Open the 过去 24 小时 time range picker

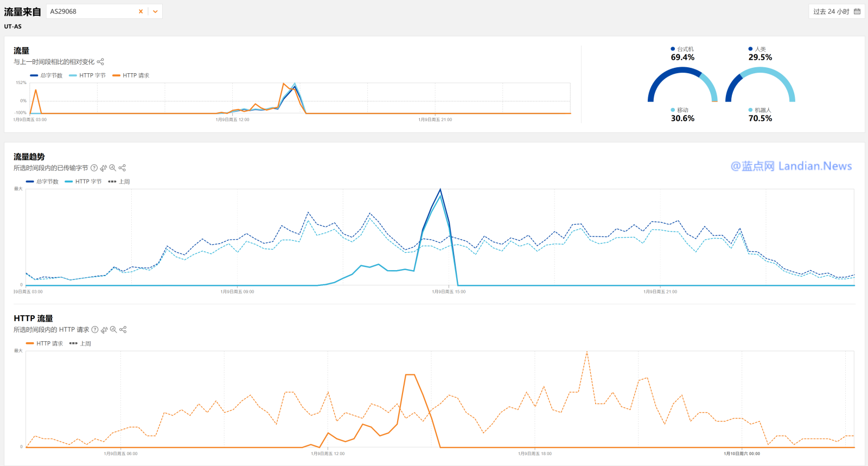tap(837, 11)
